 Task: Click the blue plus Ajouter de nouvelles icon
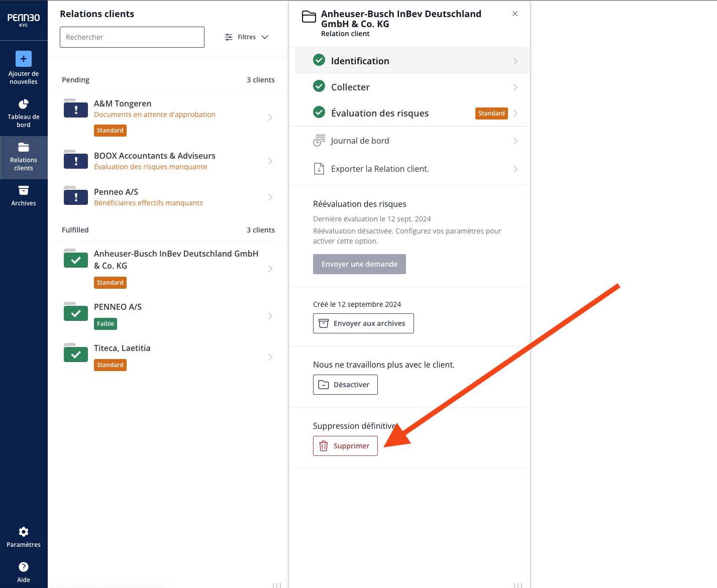coord(24,59)
